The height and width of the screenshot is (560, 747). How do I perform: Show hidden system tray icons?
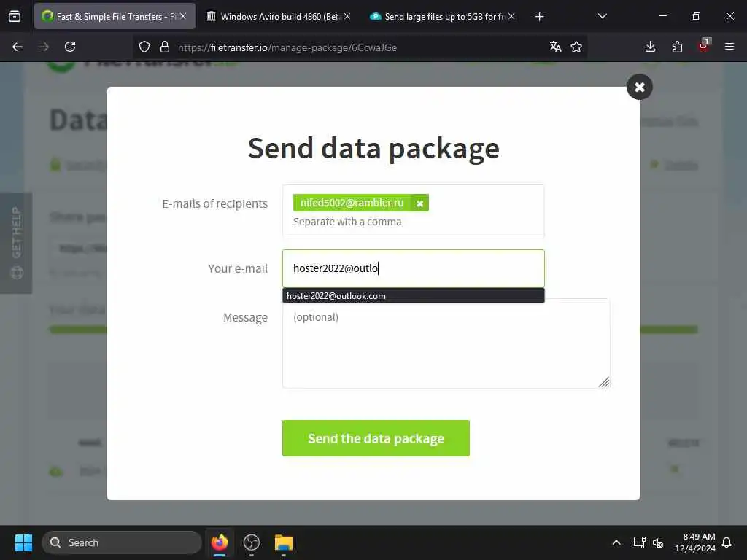pyautogui.click(x=616, y=542)
